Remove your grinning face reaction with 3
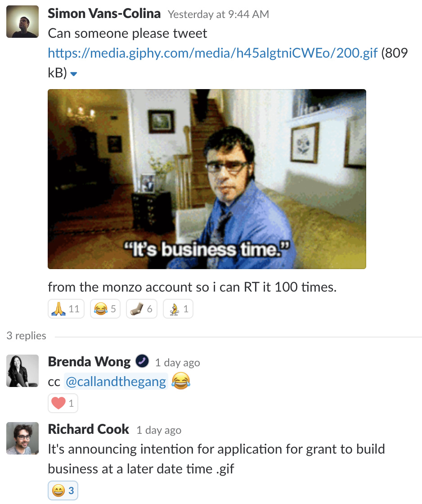The width and height of the screenshot is (422, 504). pos(63,490)
